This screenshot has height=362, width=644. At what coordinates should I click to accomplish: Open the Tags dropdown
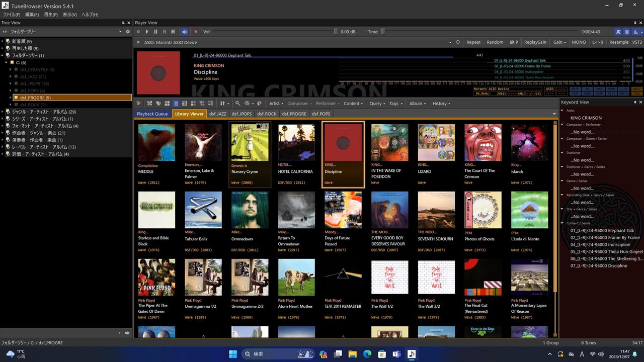click(396, 104)
